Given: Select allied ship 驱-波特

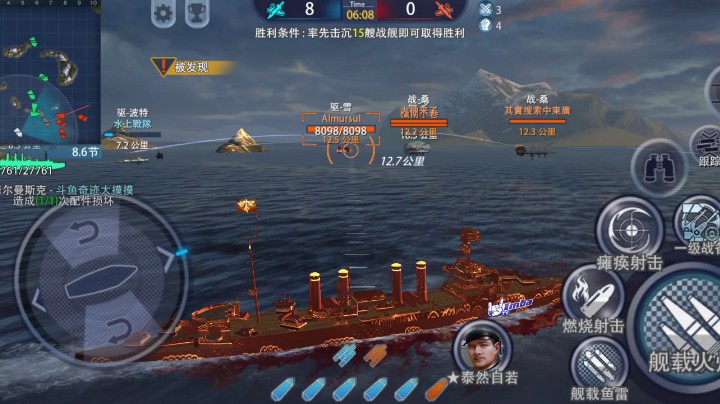Looking at the screenshot, I should 132,135.
